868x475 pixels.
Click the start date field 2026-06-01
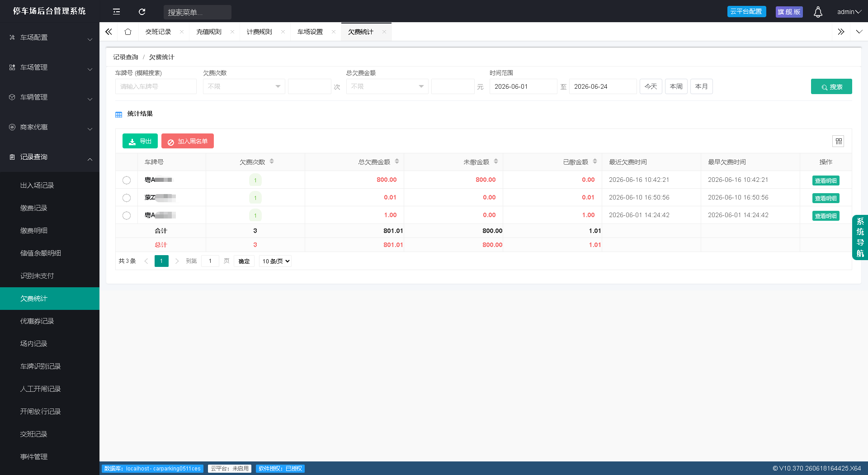524,86
